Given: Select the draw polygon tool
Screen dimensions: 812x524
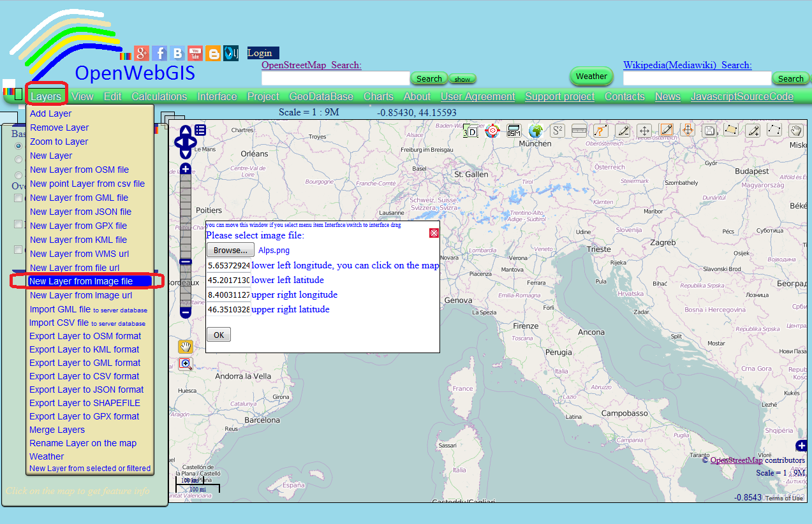Looking at the screenshot, I should point(731,131).
